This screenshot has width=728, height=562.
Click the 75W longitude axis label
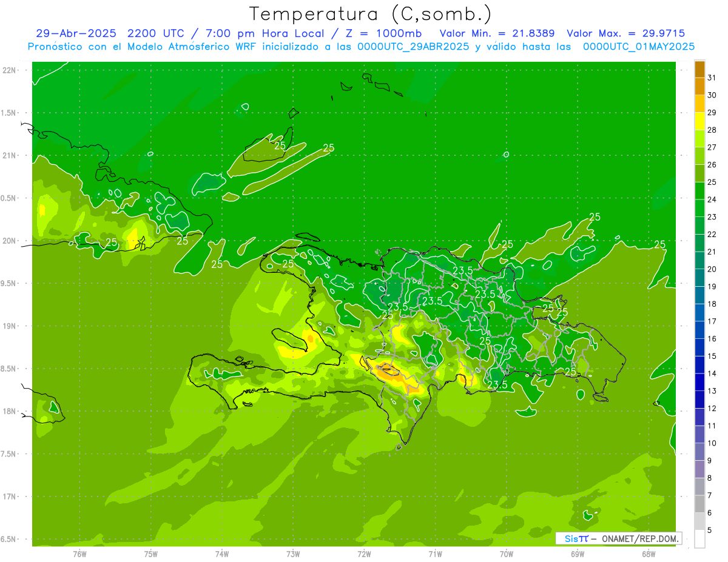pyautogui.click(x=151, y=554)
